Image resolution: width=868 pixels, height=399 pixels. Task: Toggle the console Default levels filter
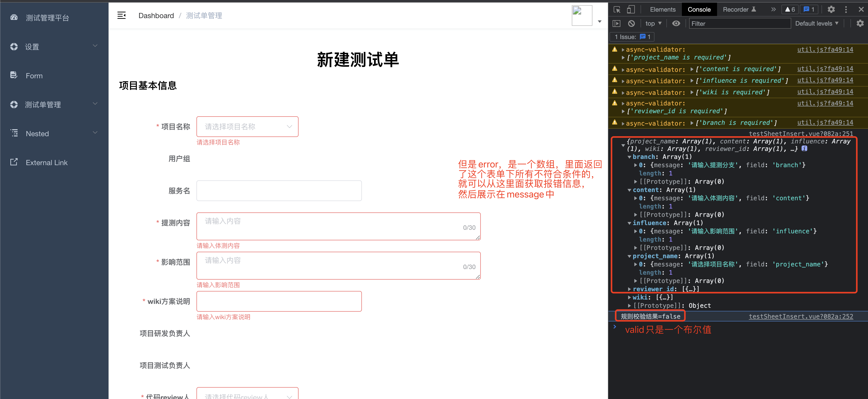820,23
